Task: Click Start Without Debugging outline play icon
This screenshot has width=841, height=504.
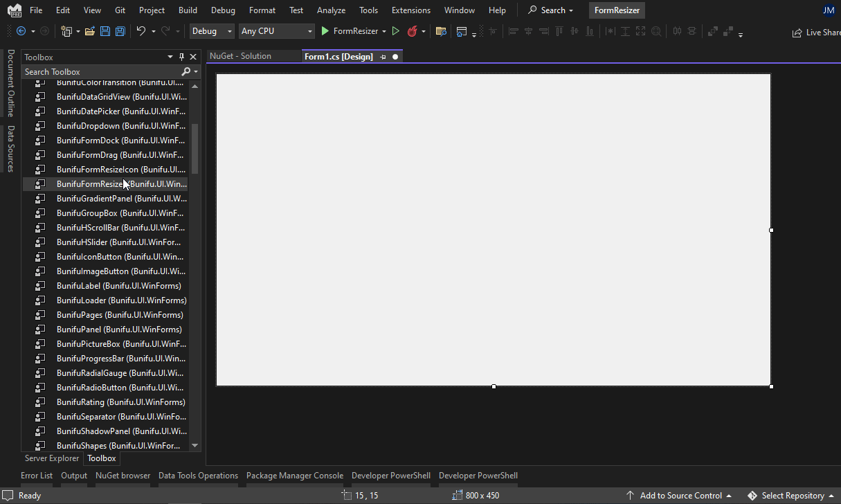Action: tap(396, 31)
